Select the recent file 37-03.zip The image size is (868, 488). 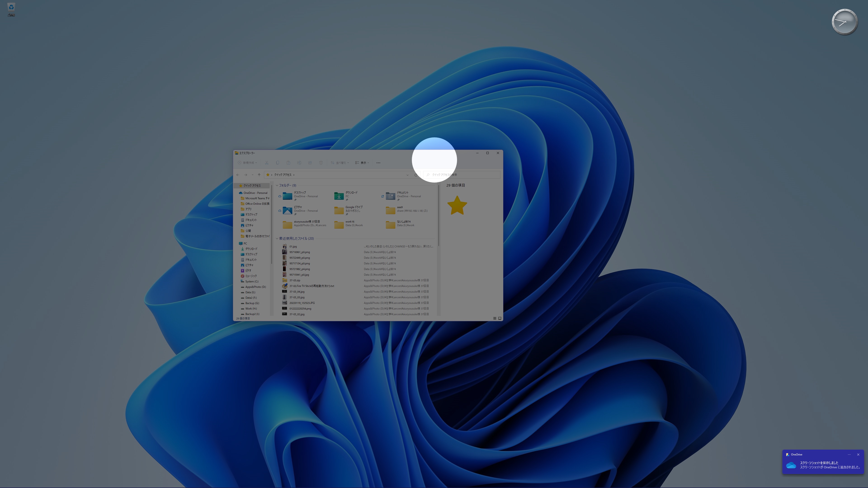(x=358, y=281)
